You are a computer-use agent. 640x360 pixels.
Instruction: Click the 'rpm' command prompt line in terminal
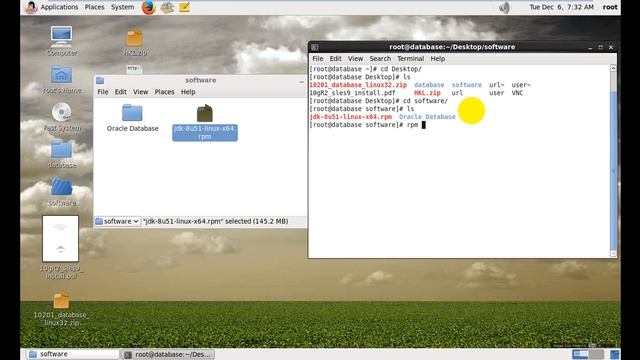[x=367, y=125]
